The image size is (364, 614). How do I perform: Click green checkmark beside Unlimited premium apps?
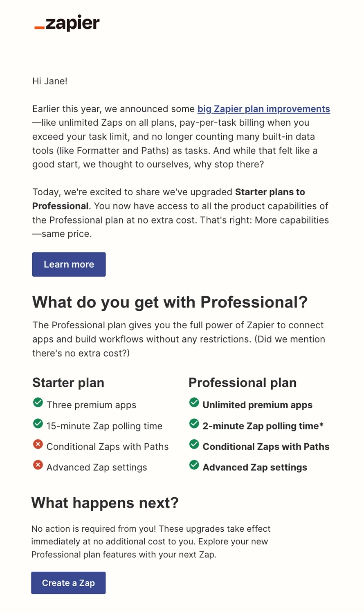click(x=193, y=402)
